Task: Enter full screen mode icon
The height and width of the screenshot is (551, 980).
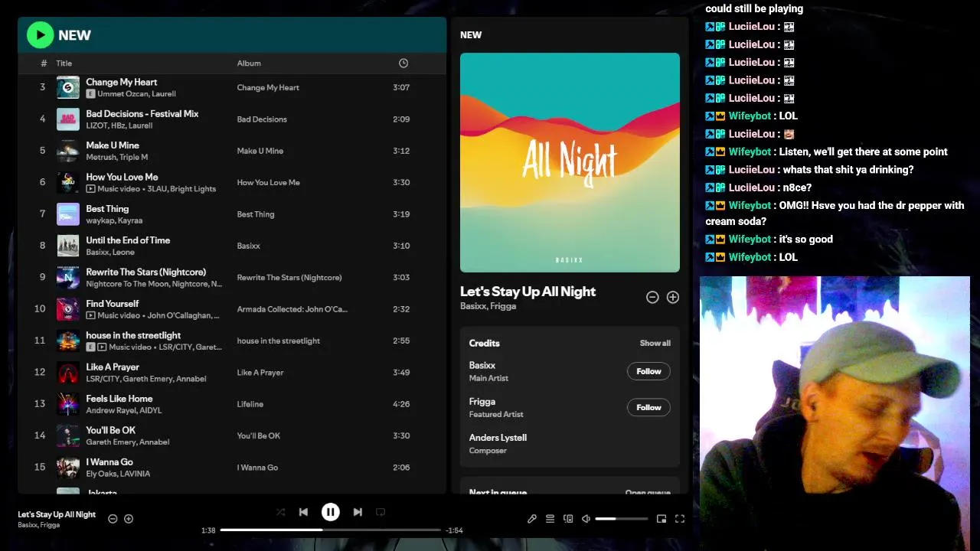Action: point(679,519)
